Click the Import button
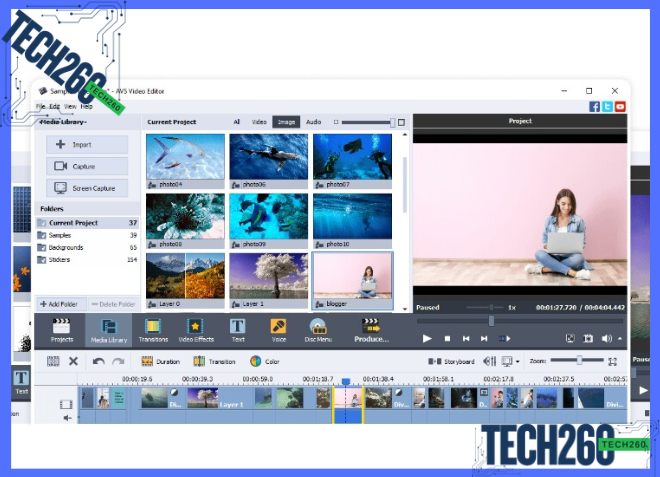 pos(87,145)
